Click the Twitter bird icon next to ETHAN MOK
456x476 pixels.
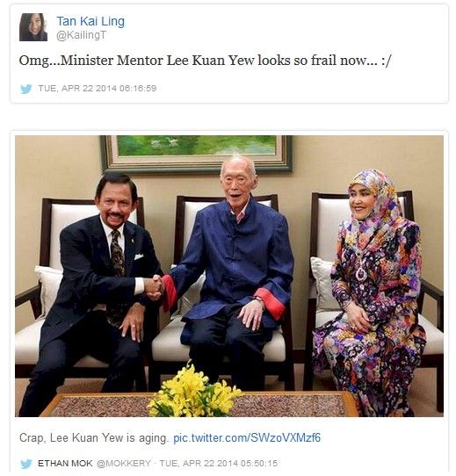click(26, 464)
